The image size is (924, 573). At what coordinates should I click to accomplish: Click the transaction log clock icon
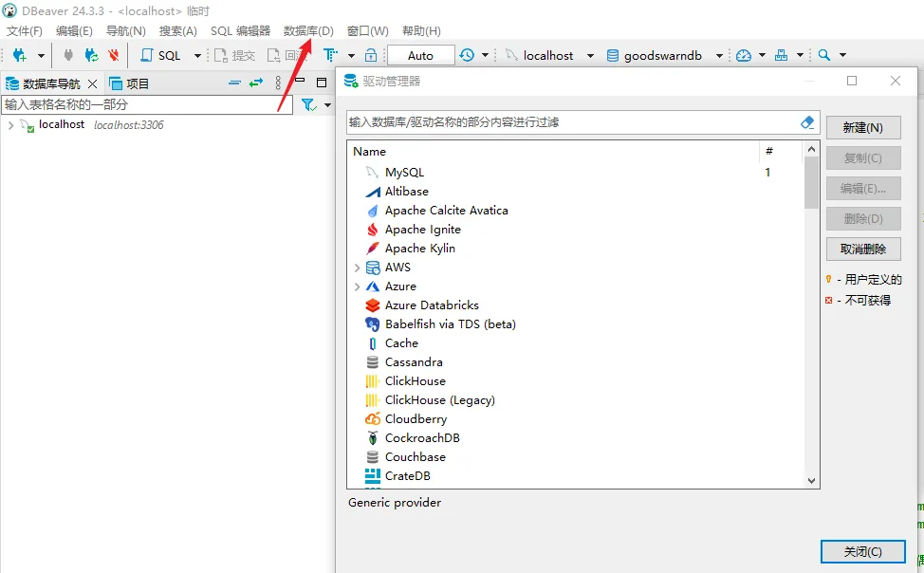click(467, 55)
